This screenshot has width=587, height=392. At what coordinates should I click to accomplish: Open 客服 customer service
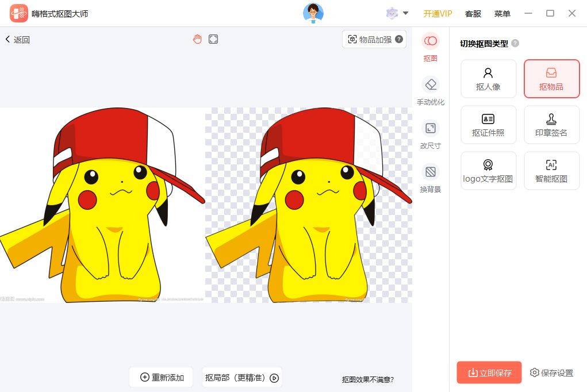coord(473,13)
